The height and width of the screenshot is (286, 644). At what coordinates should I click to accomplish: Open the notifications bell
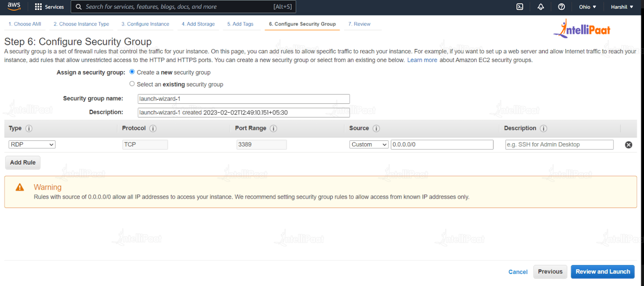coord(540,7)
